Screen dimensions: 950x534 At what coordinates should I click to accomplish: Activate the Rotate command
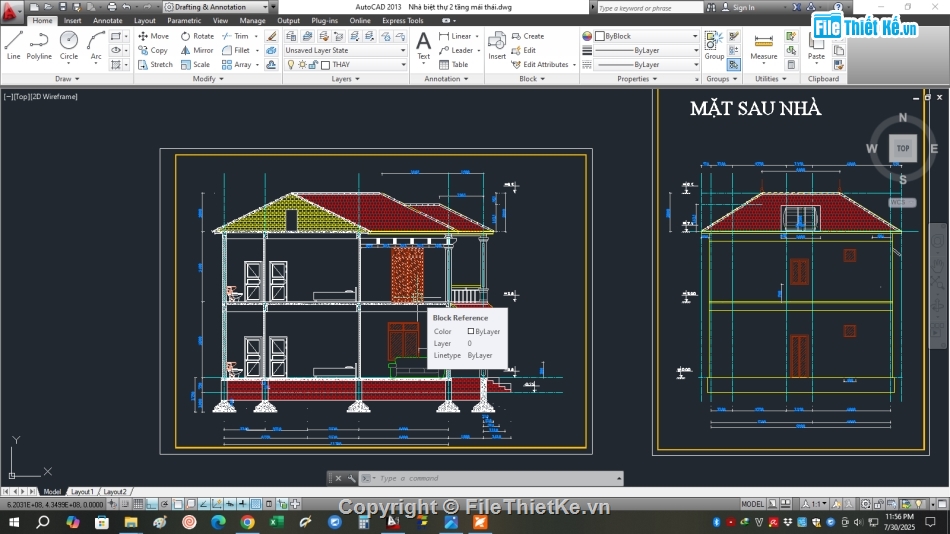pyautogui.click(x=197, y=36)
